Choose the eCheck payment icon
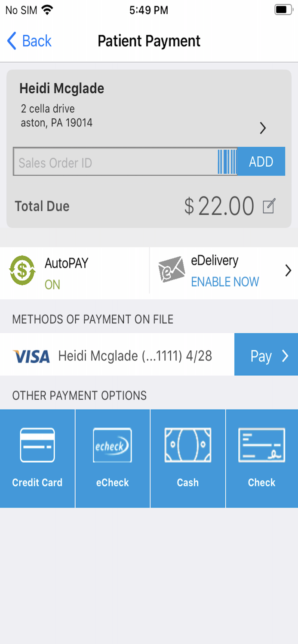 [x=112, y=445]
